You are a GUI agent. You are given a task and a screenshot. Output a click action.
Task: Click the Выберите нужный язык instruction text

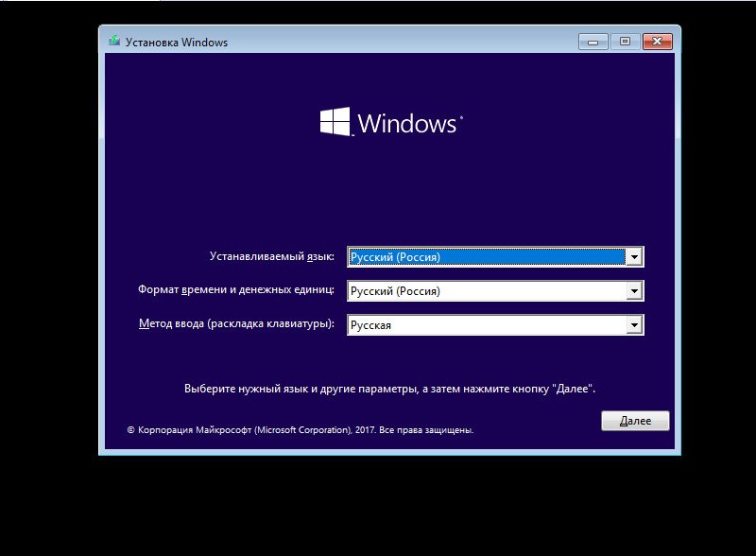coord(389,389)
